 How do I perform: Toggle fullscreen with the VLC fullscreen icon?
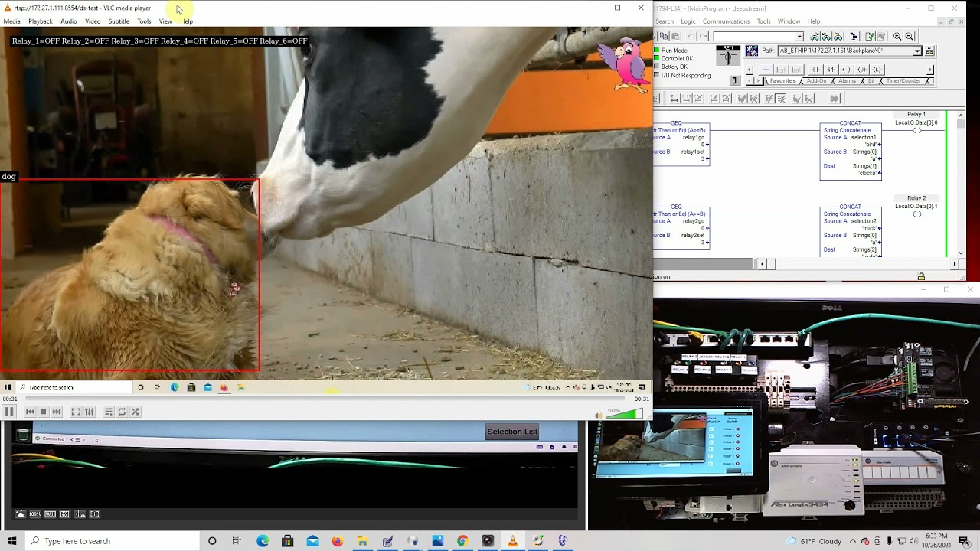click(76, 411)
